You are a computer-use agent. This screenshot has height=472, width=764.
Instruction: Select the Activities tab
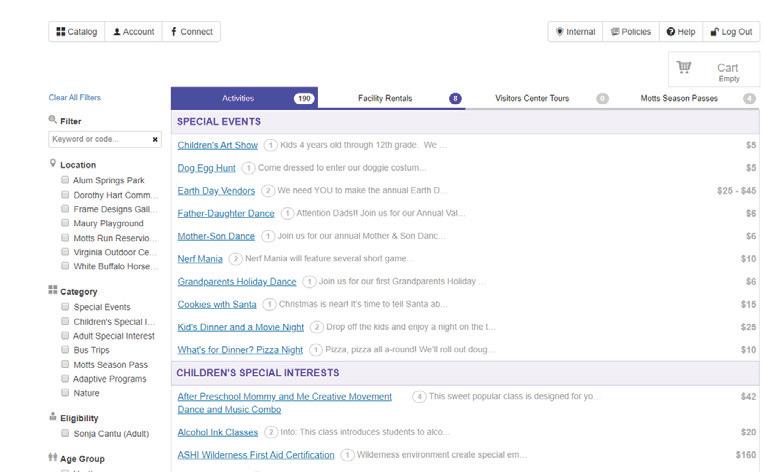(x=245, y=98)
